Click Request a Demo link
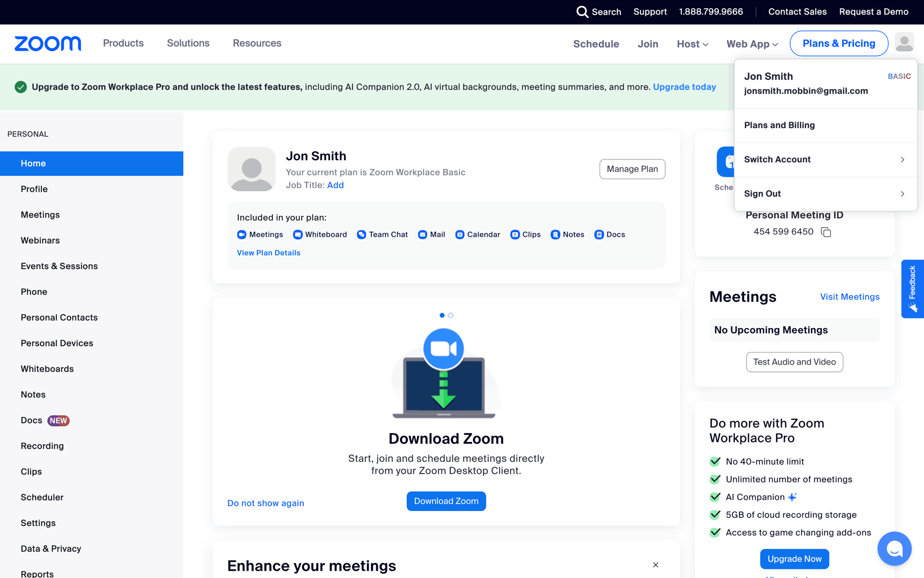Screen dimensions: 924x578 [x=873, y=12]
